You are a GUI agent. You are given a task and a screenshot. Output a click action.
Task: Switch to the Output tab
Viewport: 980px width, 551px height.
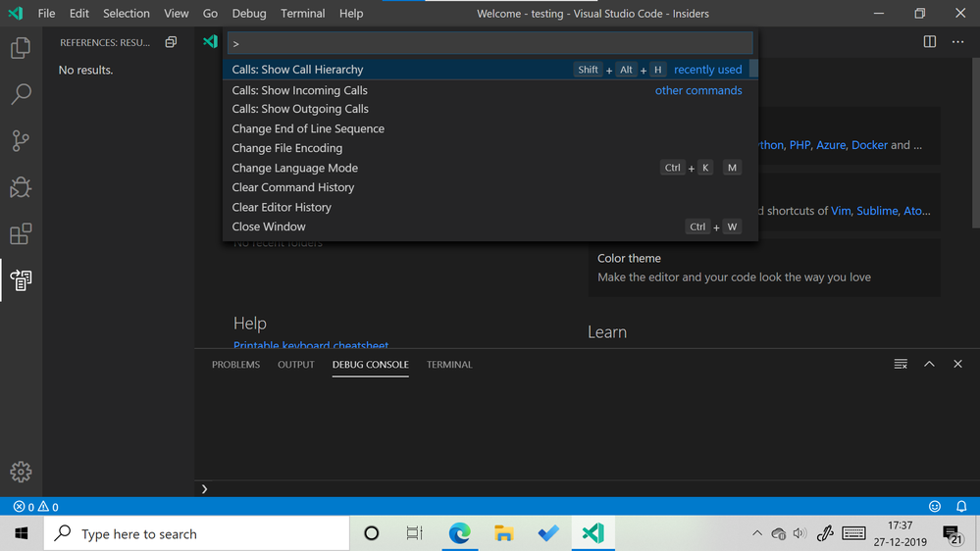pos(295,364)
